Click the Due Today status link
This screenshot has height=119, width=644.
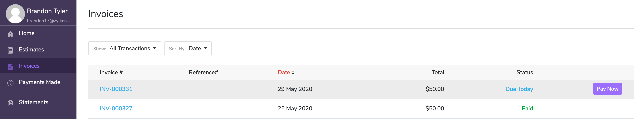(519, 89)
